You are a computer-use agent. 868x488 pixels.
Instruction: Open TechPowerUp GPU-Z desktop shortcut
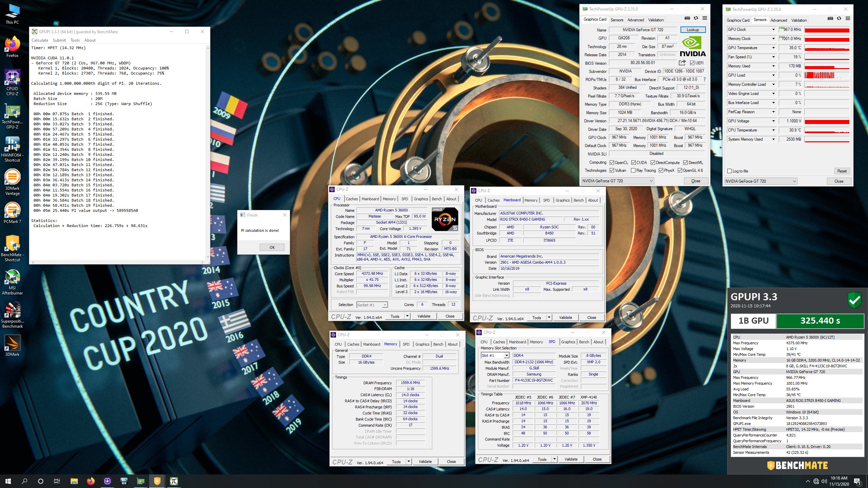pyautogui.click(x=12, y=116)
